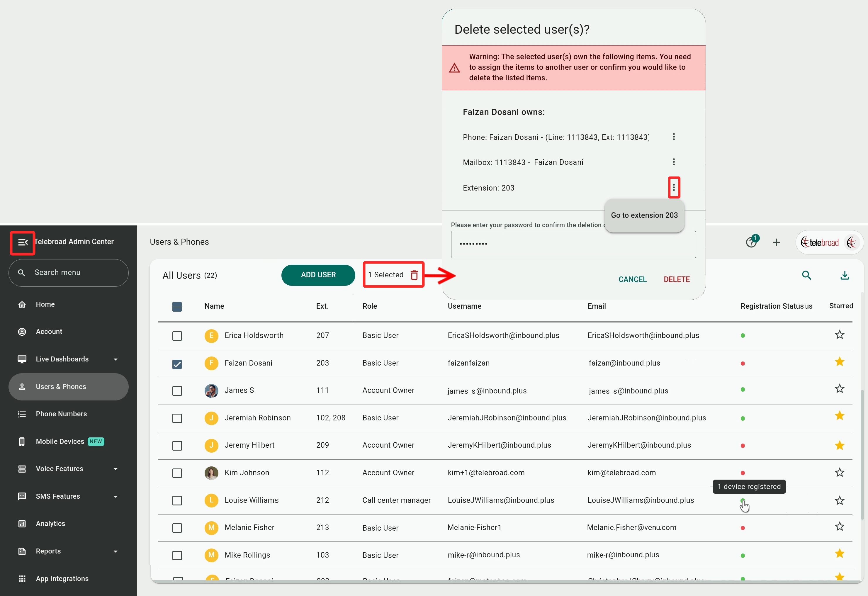Open three-dot menu for the Mailbox item
Screen dimensions: 868x596
673,162
